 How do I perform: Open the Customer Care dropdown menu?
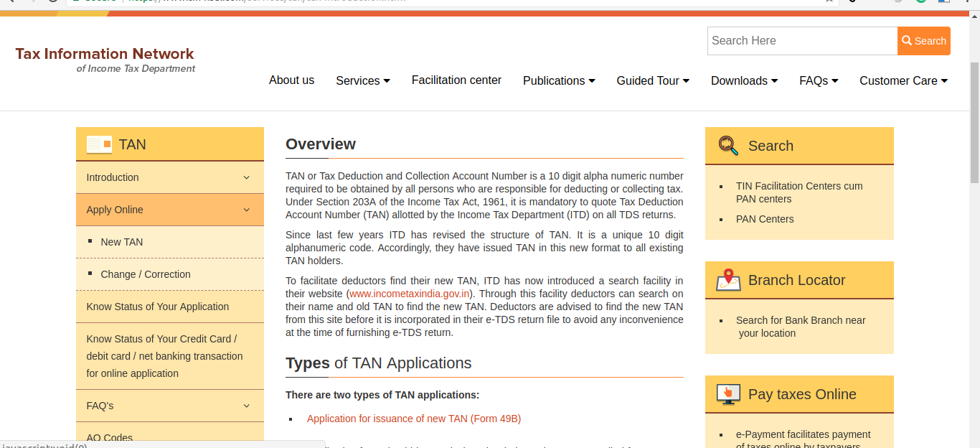pos(903,81)
